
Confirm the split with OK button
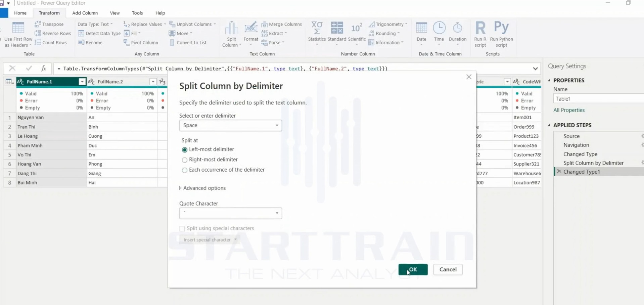point(413,269)
